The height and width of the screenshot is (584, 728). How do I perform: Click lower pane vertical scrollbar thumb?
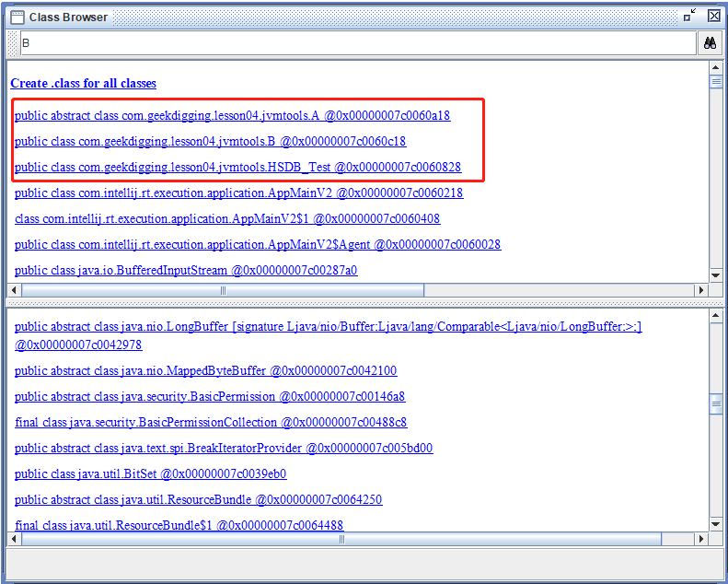point(715,403)
